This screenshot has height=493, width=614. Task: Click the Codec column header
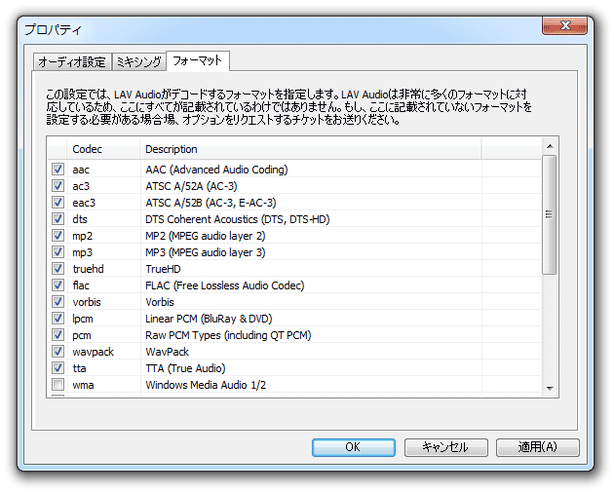[103, 149]
